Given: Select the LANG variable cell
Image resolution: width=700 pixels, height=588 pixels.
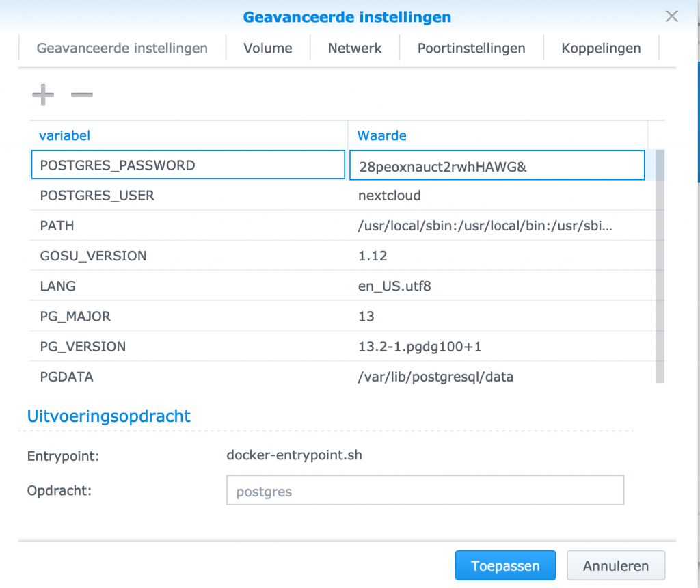Looking at the screenshot, I should 189,286.
